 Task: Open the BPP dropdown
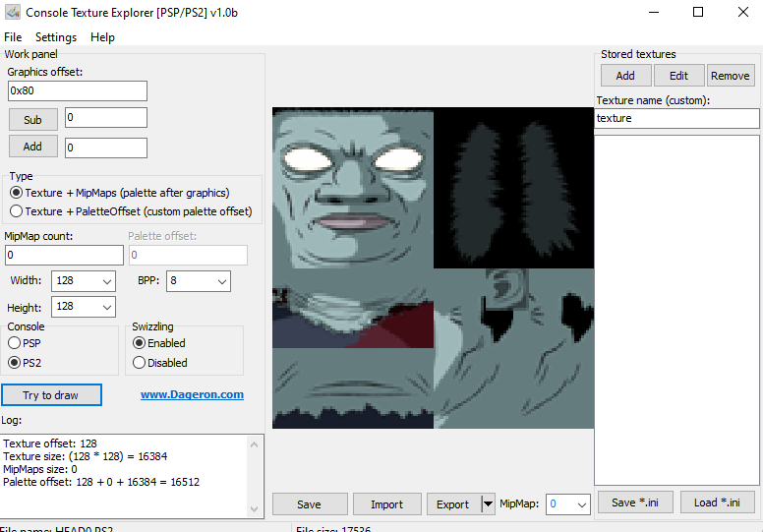coord(198,281)
